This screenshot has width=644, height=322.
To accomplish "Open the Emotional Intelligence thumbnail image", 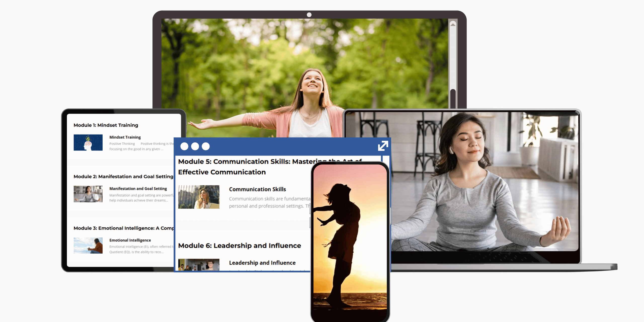I will pos(88,246).
